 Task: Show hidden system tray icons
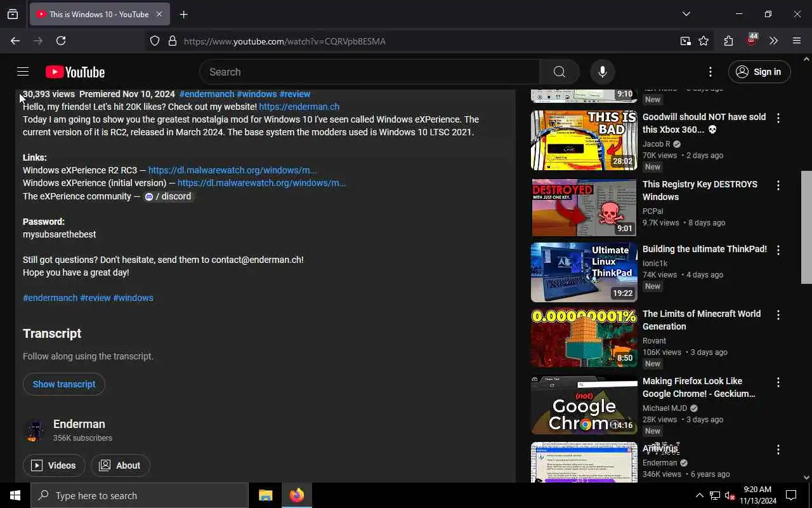coord(699,495)
